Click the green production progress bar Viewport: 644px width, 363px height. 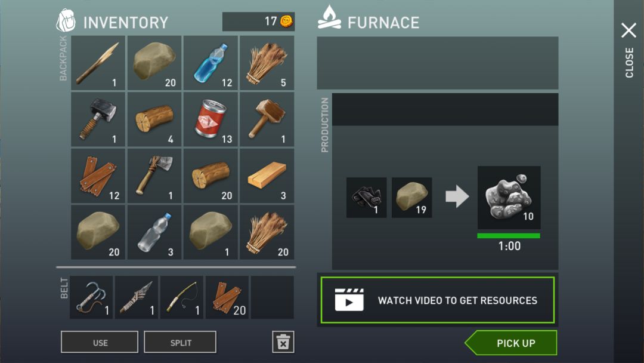(x=509, y=236)
